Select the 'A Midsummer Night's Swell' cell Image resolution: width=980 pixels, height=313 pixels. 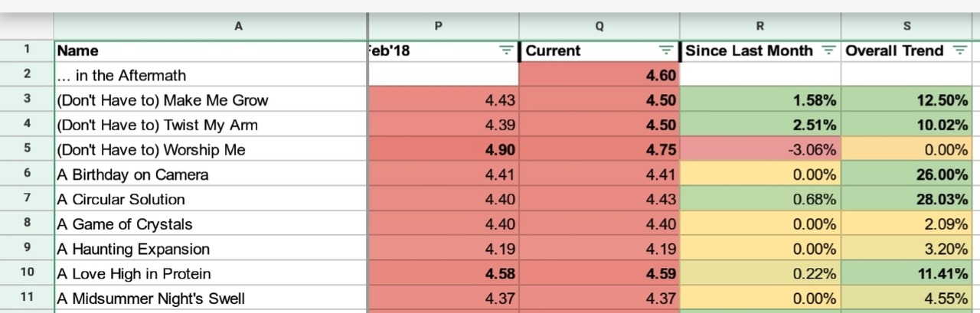point(211,298)
